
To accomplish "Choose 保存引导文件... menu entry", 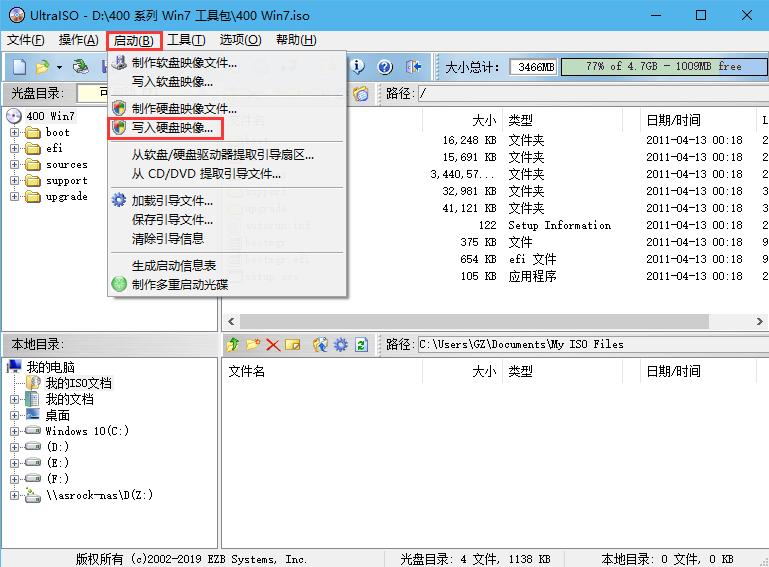I will coord(227,220).
